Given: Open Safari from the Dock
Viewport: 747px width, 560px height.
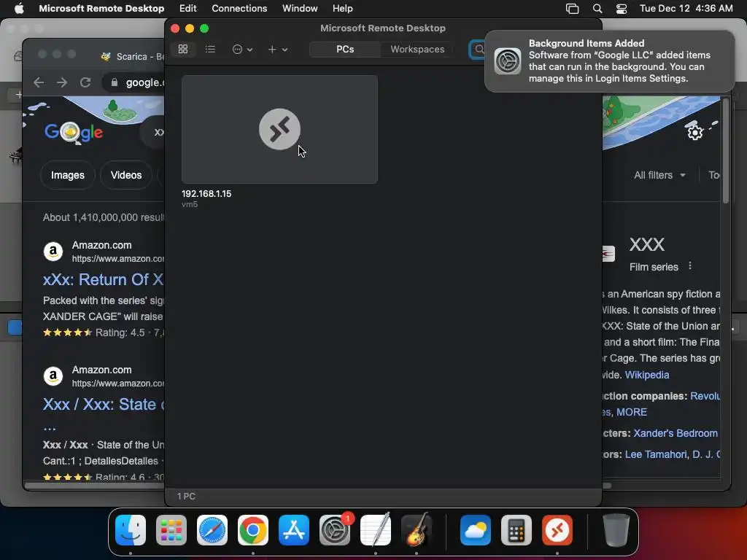Looking at the screenshot, I should coord(212,530).
